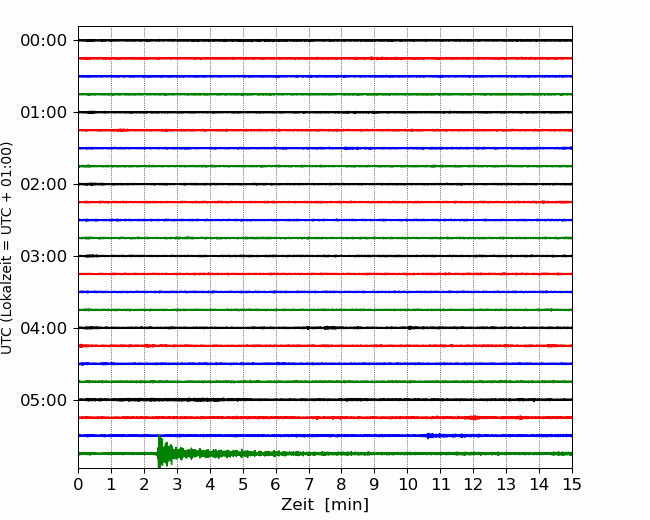
Task: Click the x-axis tick label 7
Action: click(309, 484)
